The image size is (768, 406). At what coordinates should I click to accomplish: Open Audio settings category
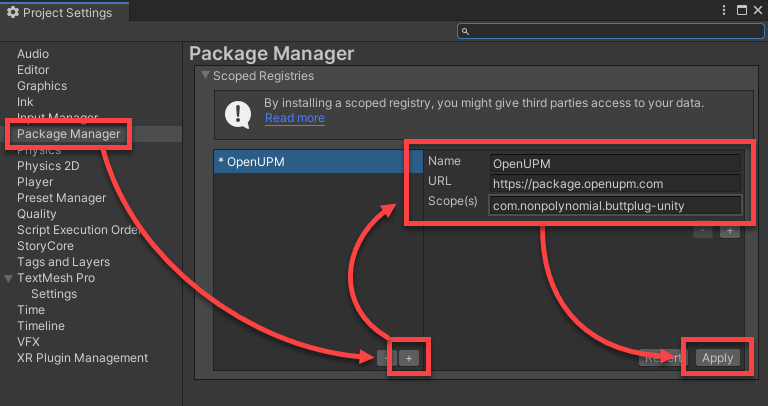point(33,54)
